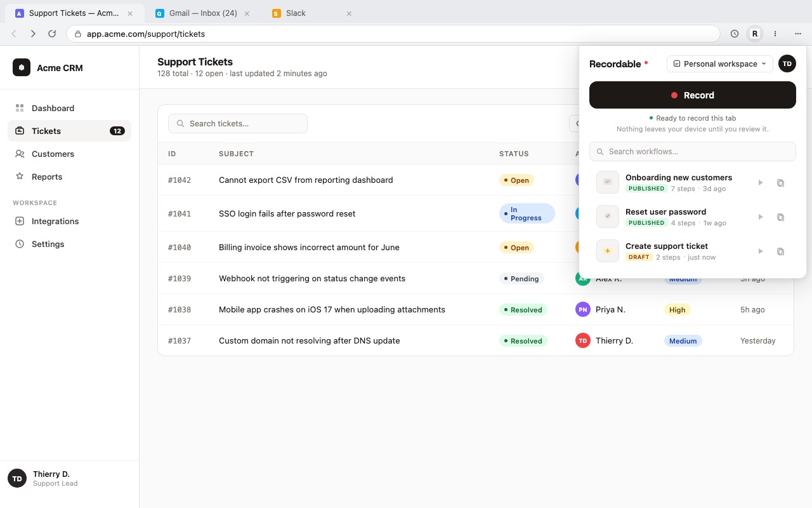Sort by the ID column header

(x=172, y=154)
